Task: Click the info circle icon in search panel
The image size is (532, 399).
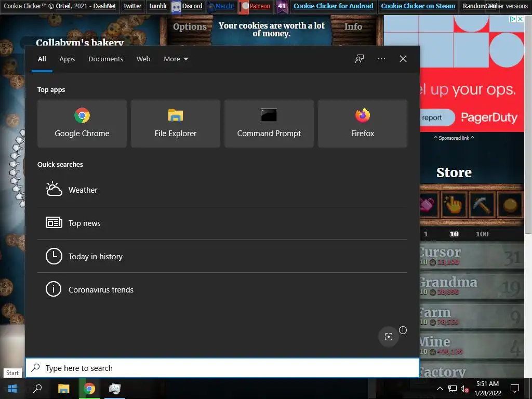Action: [403, 330]
